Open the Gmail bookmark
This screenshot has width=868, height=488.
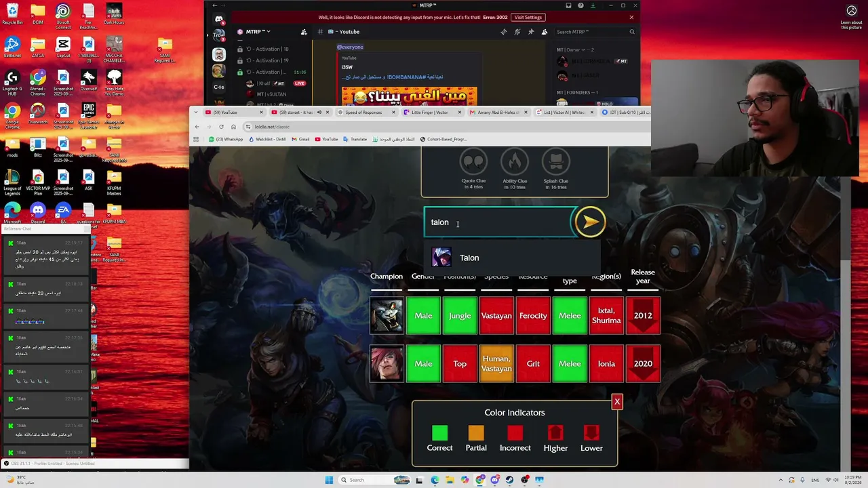(x=300, y=139)
